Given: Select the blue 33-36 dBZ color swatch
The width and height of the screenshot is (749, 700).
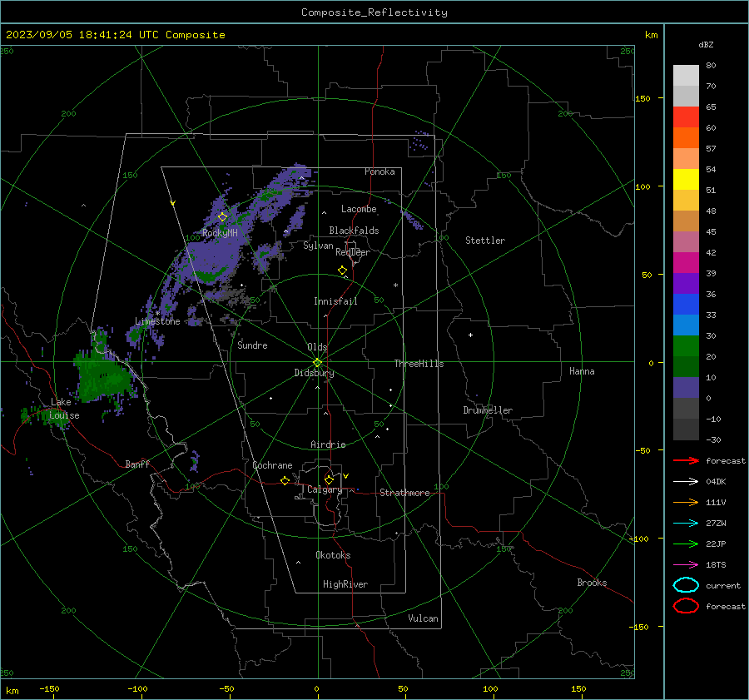Looking at the screenshot, I should (x=686, y=305).
